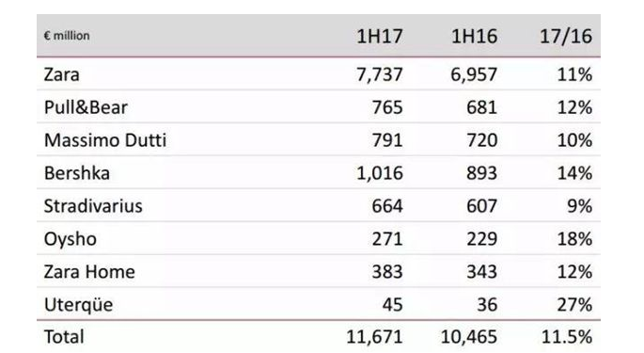
Task: Click the 17/16 column header
Action: click(566, 36)
